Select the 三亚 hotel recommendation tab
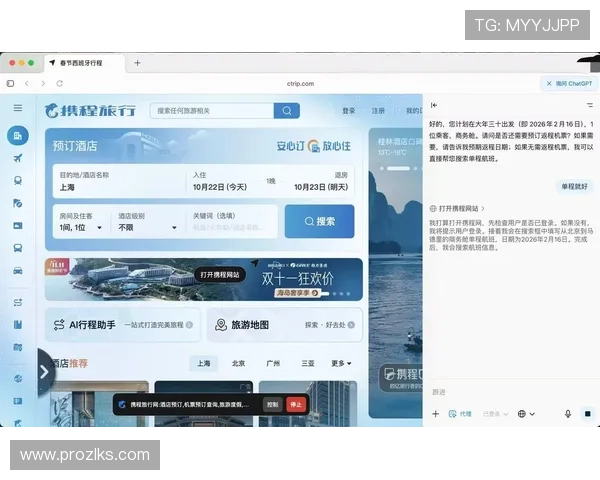The height and width of the screenshot is (480, 600). (308, 363)
